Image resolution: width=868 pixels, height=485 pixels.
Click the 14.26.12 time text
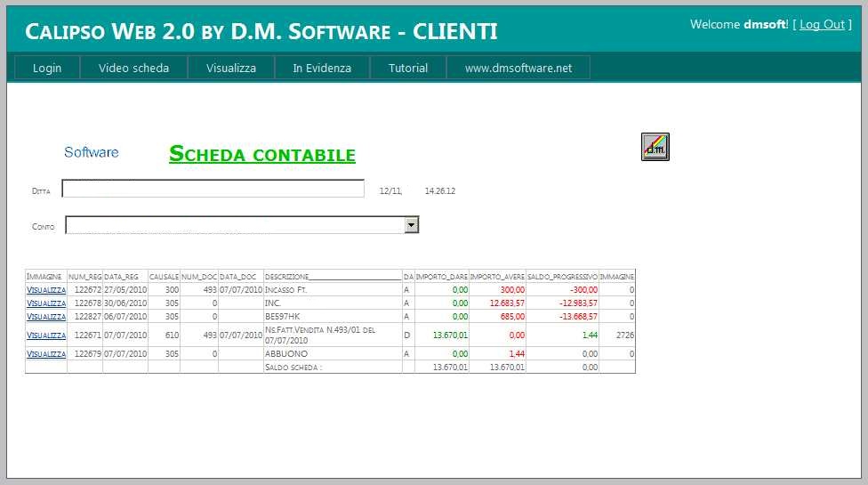pyautogui.click(x=440, y=191)
